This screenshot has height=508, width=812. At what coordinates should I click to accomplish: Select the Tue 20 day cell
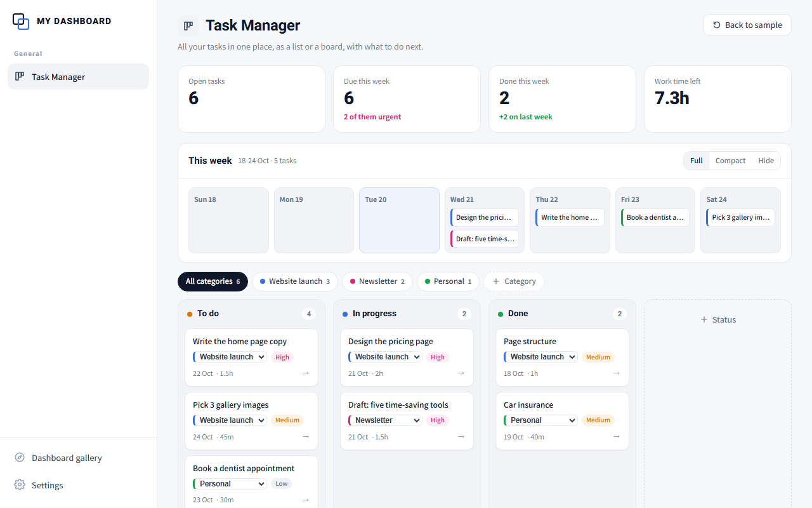coord(399,220)
